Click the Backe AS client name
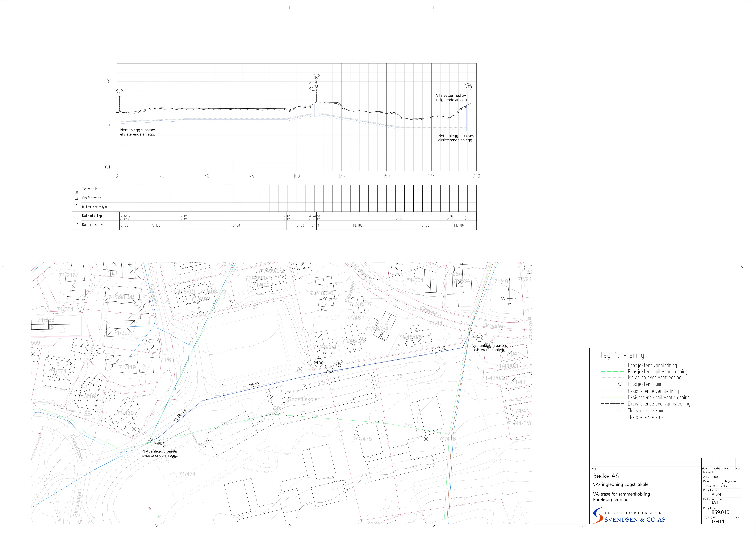The width and height of the screenshot is (756, 534). click(606, 476)
